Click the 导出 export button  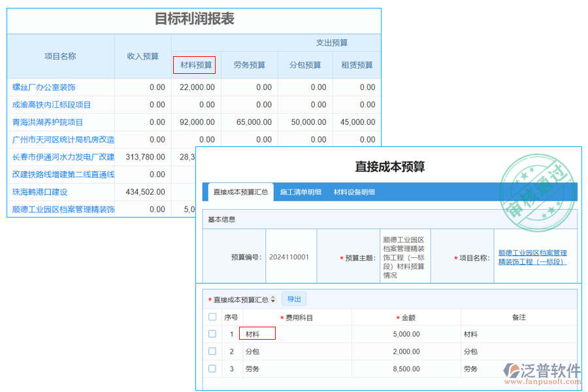[x=294, y=299]
